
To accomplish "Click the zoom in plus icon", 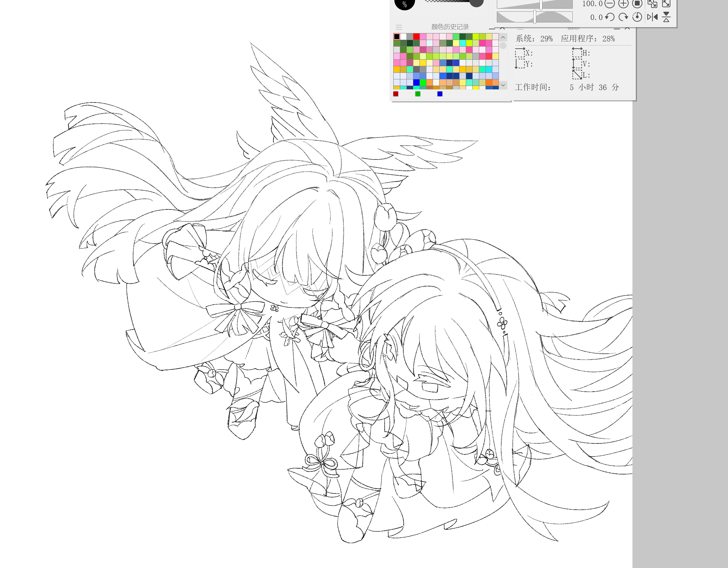I will [x=623, y=4].
